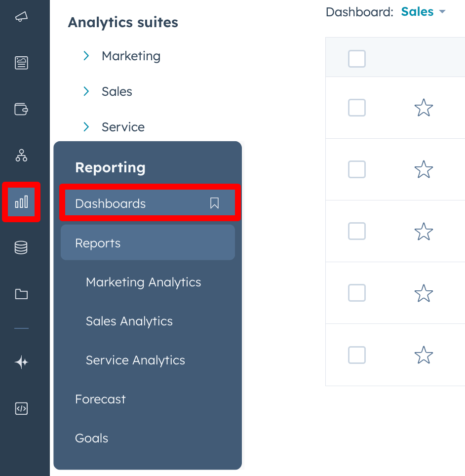Click the Sales suite label
This screenshot has width=465, height=476.
click(x=117, y=91)
